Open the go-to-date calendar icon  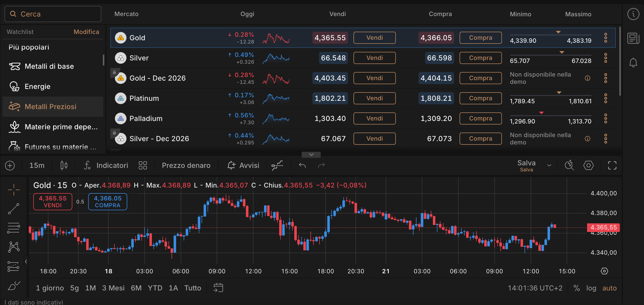click(218, 288)
